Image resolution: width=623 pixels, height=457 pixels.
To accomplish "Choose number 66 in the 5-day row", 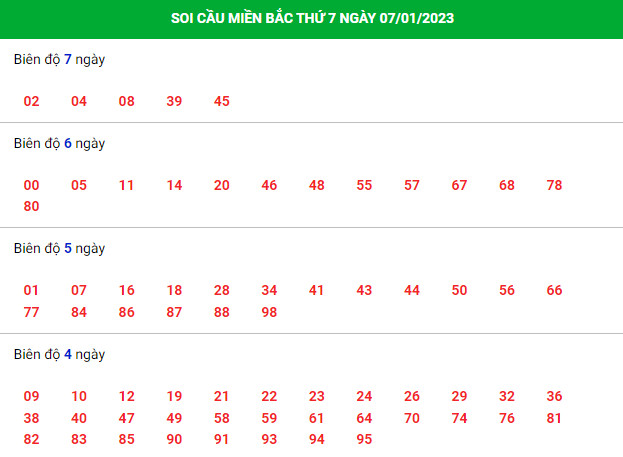I will (x=554, y=290).
